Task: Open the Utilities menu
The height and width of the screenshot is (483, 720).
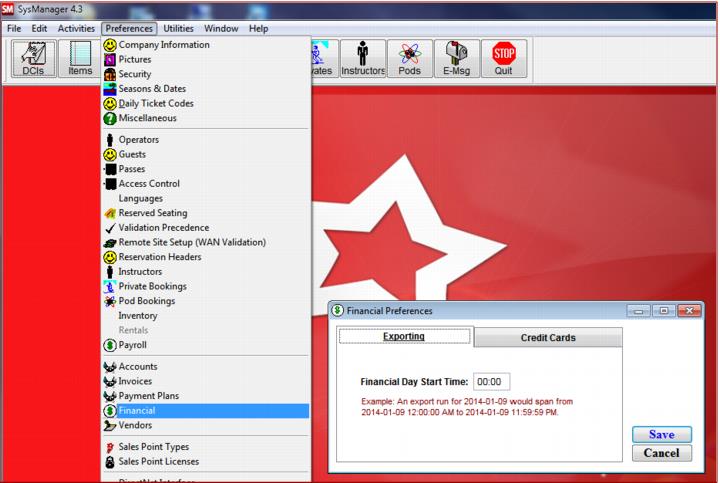Action: 178,29
